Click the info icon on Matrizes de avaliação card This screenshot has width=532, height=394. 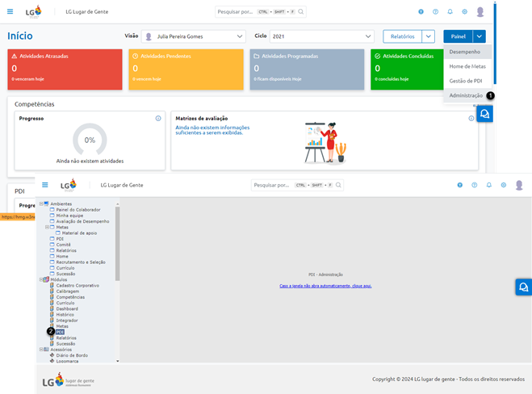pos(471,119)
